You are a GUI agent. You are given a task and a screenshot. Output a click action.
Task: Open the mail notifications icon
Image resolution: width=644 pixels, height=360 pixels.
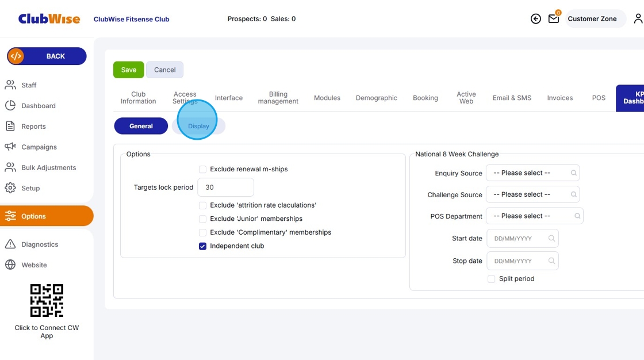554,19
